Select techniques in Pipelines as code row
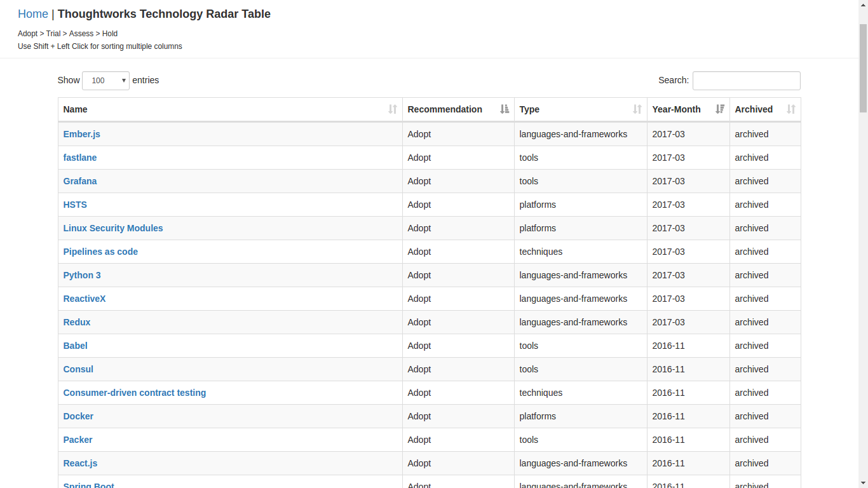 pos(541,252)
